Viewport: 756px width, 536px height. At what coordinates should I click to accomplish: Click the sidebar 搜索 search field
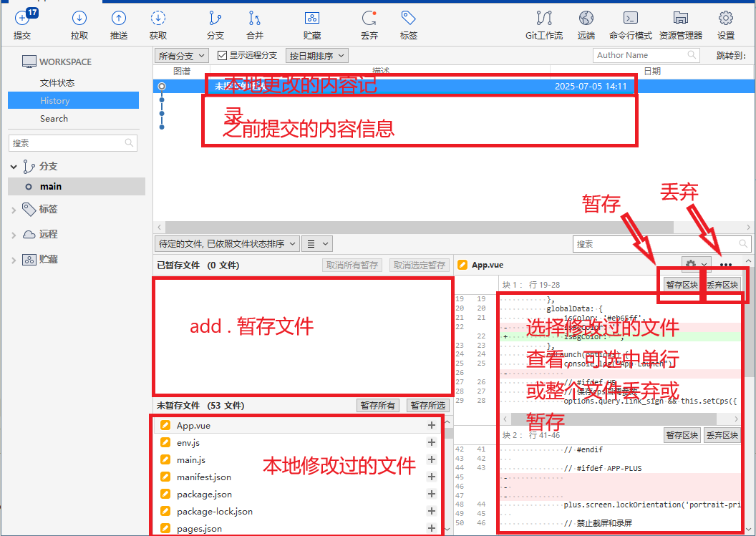[73, 143]
